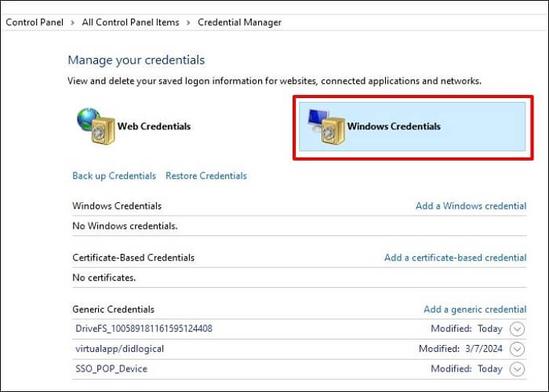549x392 pixels.
Task: Expand the DriveFS credential entry chevron
Action: 516,329
